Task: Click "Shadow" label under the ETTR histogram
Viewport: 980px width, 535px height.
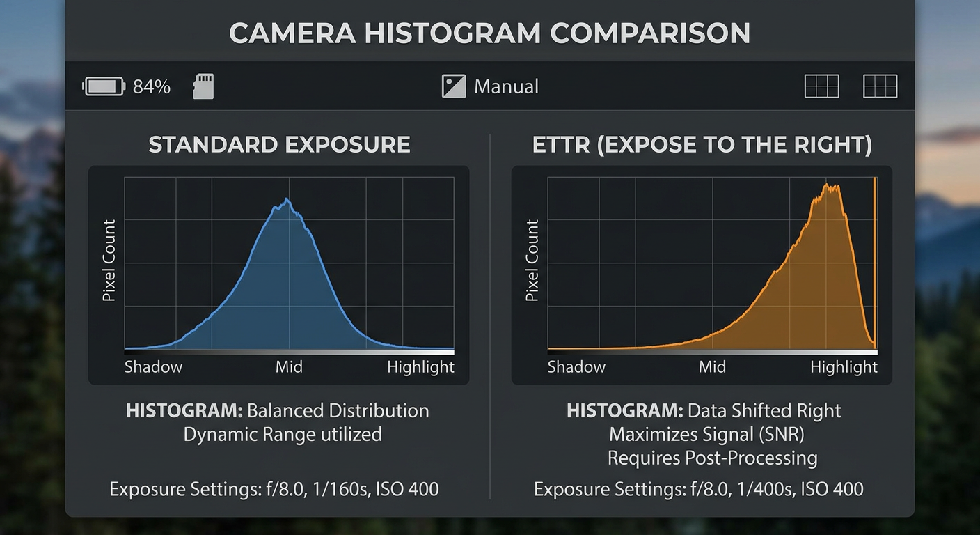Action: click(576, 367)
